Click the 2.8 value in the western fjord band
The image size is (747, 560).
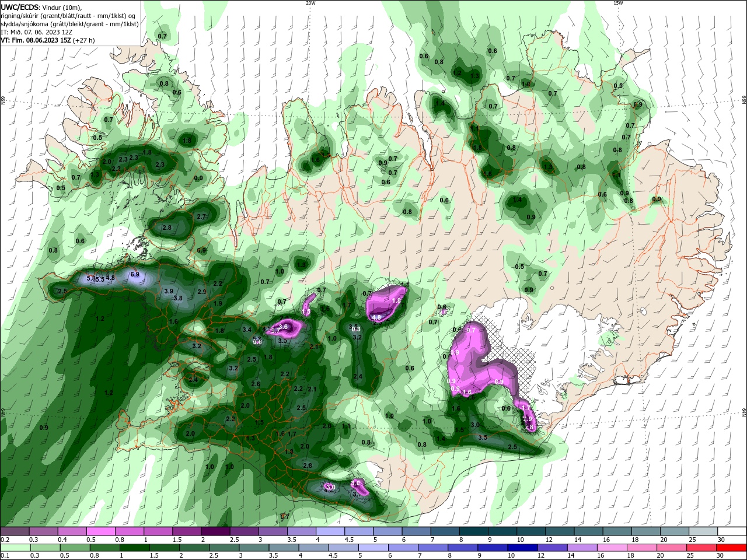(x=167, y=228)
